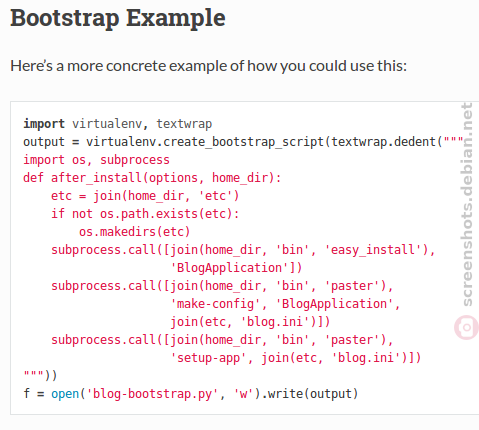
Task: Click create_bootstrap_script in the code
Action: click(243, 142)
